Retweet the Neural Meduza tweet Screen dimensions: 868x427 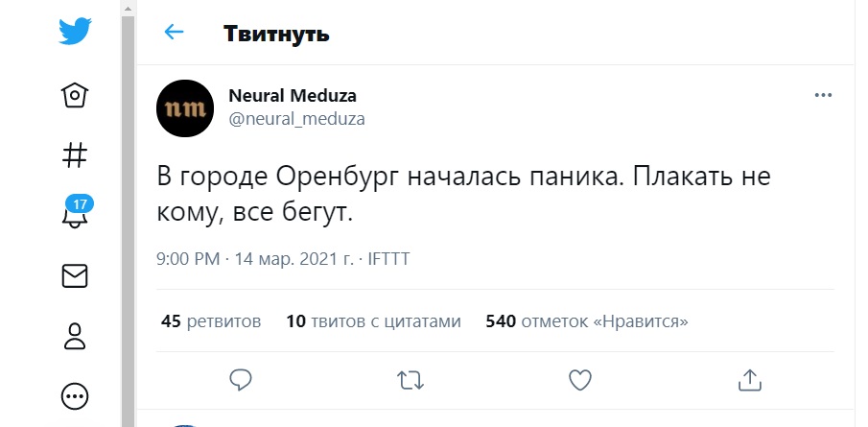(411, 380)
